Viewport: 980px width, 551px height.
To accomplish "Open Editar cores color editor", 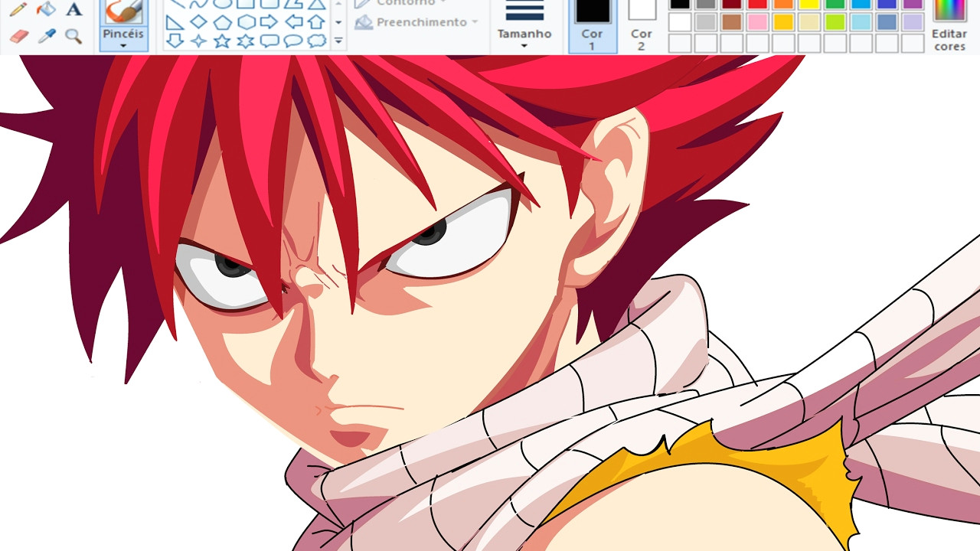I will (949, 25).
